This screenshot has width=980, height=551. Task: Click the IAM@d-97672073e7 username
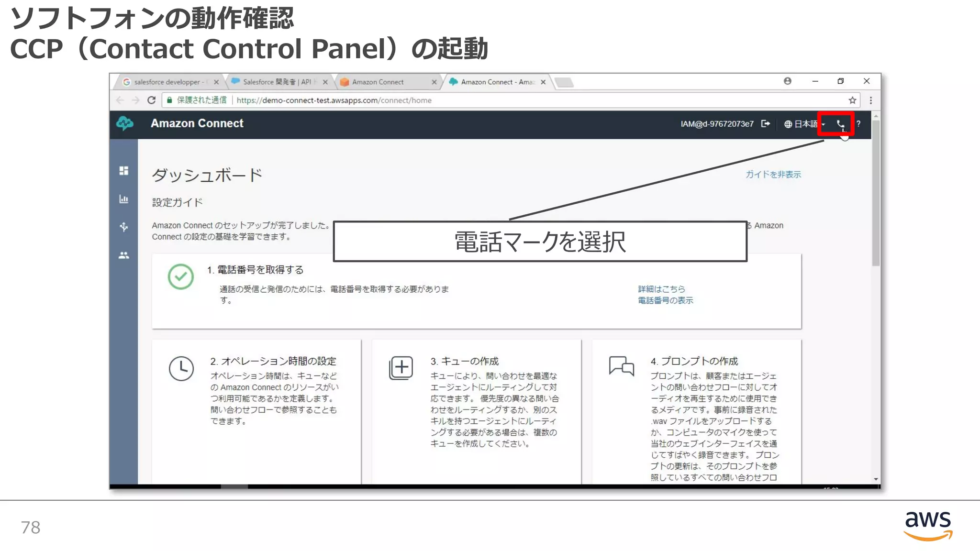pos(717,124)
